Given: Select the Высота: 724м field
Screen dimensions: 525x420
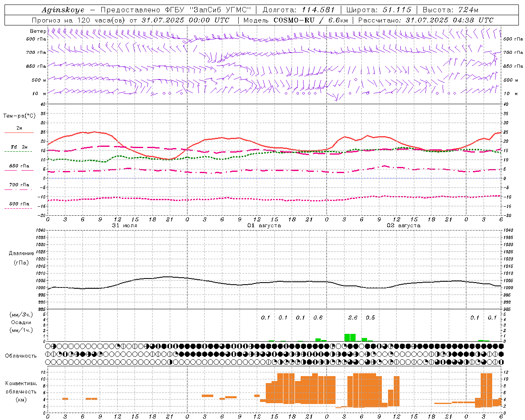Looking at the screenshot, I should click(450, 10).
